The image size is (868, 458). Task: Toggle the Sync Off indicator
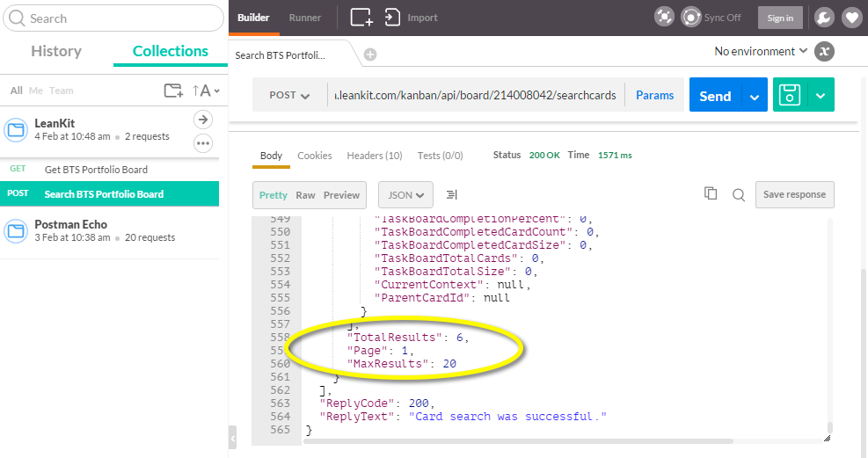711,18
